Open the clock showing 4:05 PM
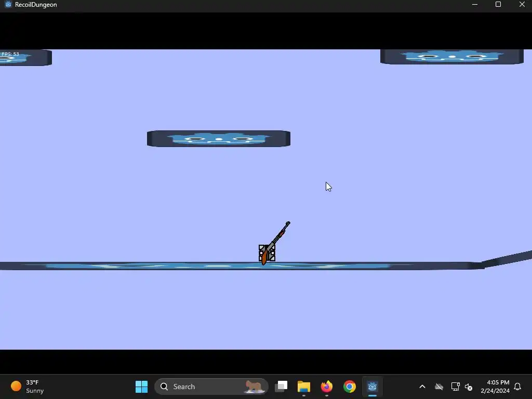 coord(495,387)
